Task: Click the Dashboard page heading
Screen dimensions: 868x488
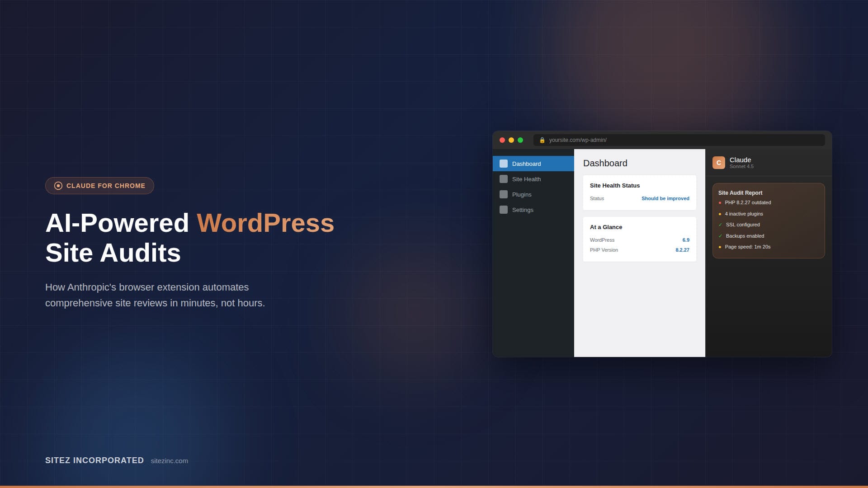Action: tap(605, 163)
